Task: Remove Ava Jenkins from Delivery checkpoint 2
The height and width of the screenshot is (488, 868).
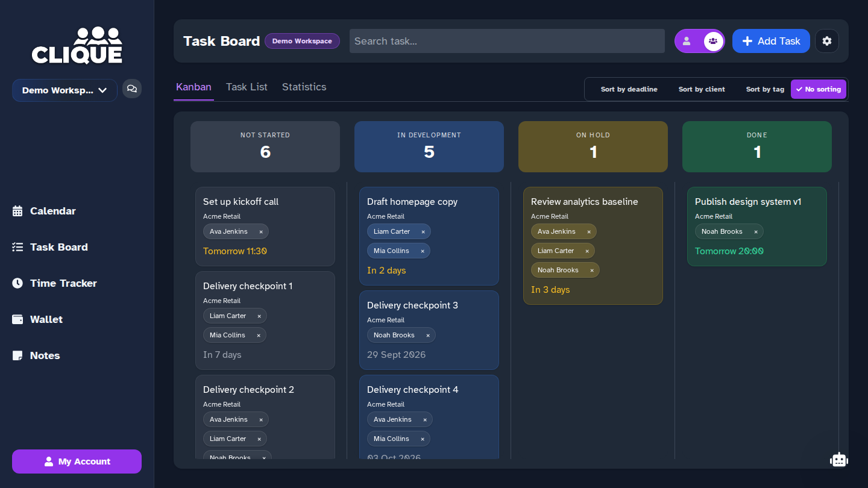Action: click(x=261, y=420)
